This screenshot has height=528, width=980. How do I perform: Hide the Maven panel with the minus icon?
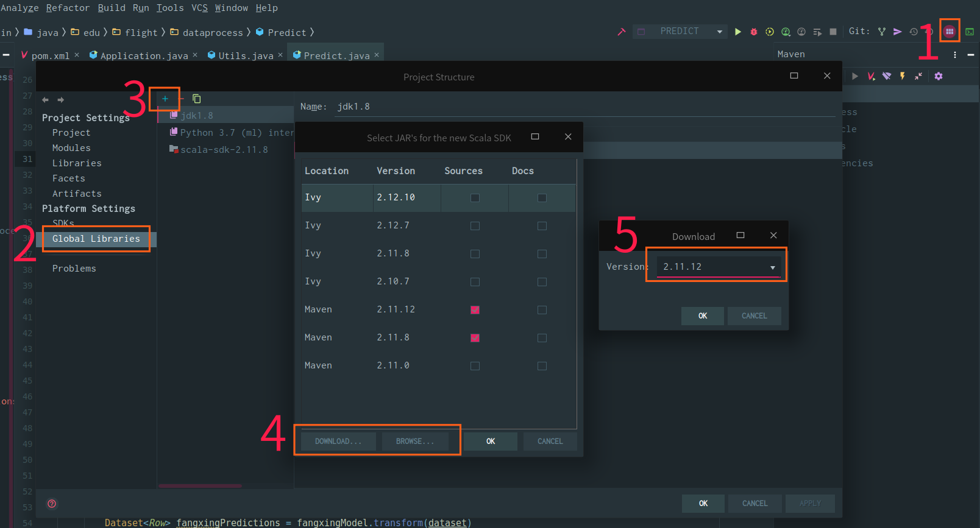pos(971,55)
